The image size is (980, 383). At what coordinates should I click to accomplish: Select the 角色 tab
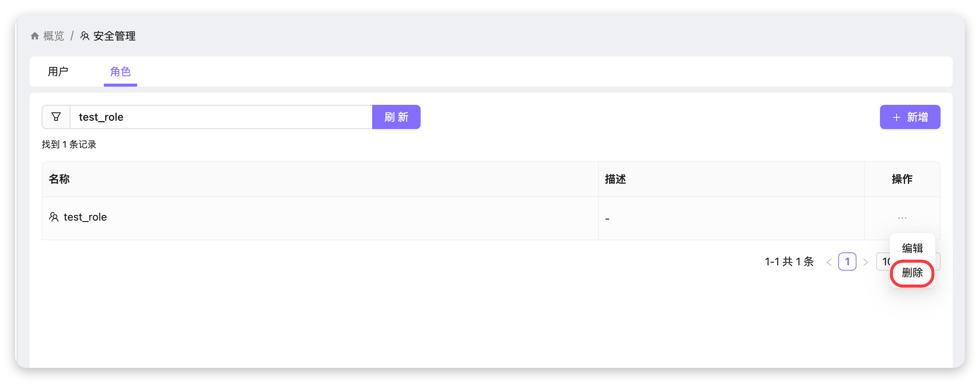tap(120, 72)
